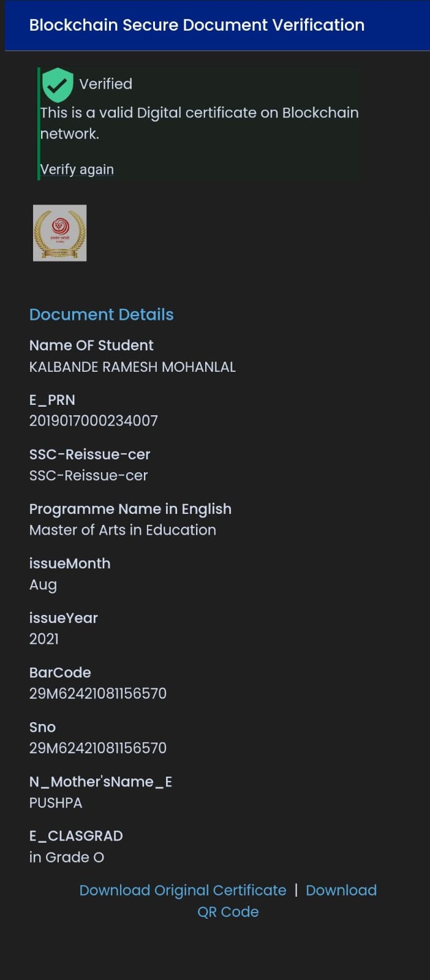Screen dimensions: 430x980
Task: Click the in Grade O value
Action: (67, 858)
